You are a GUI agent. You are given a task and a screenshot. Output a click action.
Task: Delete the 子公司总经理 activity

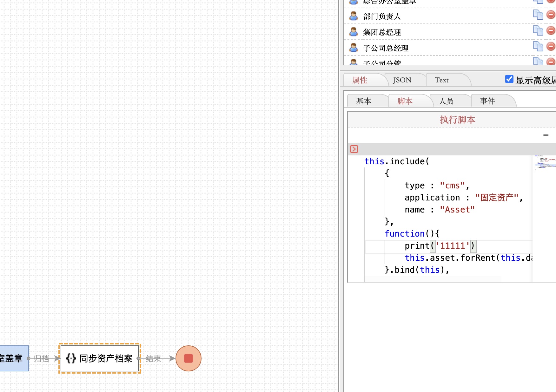pyautogui.click(x=551, y=46)
